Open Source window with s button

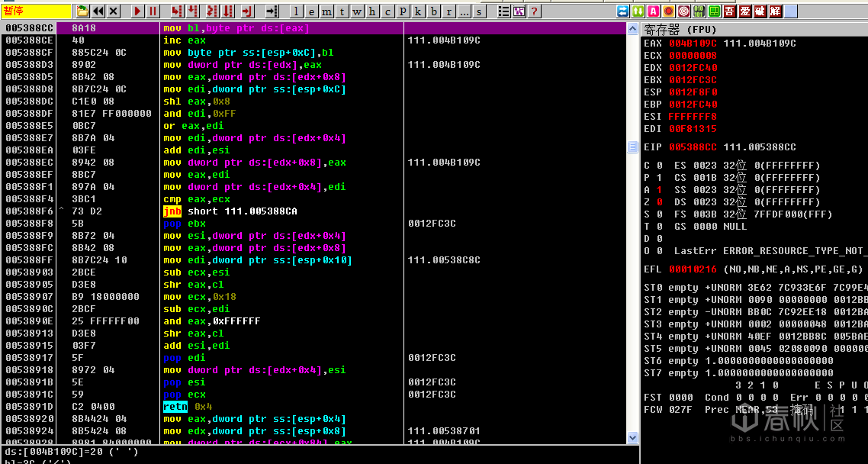pos(479,11)
